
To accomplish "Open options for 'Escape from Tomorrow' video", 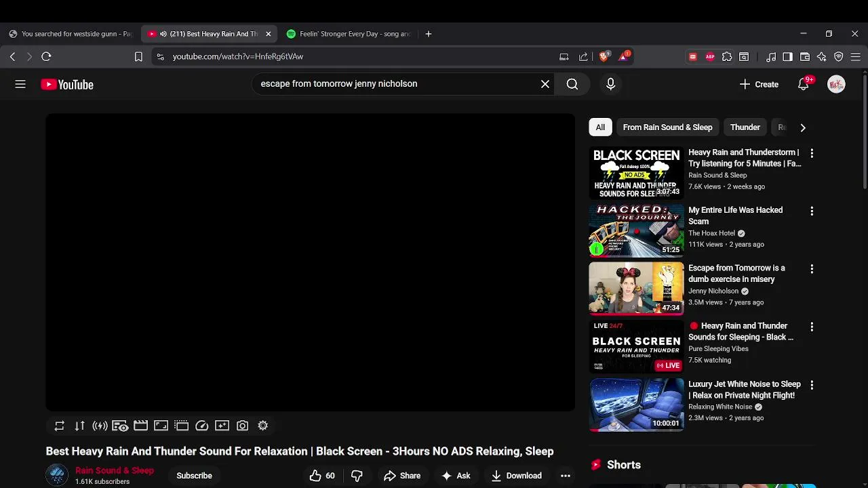I will click(x=812, y=269).
